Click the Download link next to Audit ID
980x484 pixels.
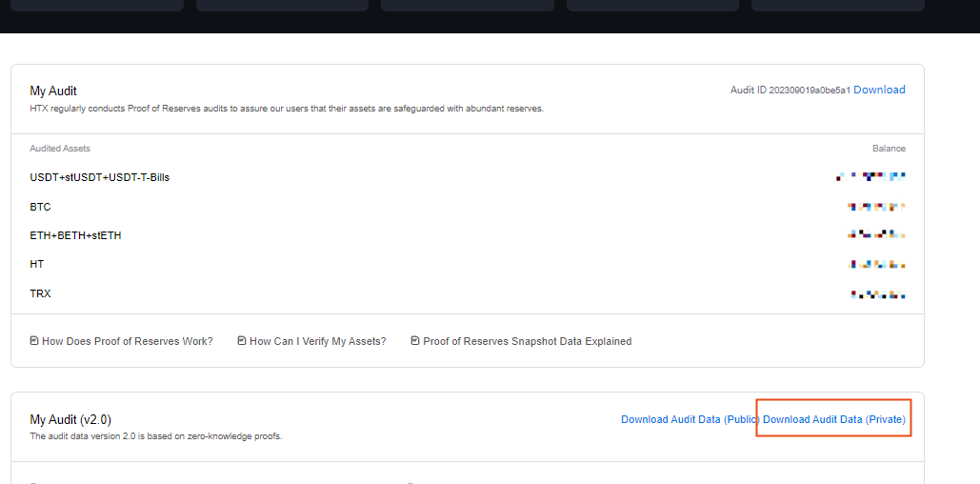tap(879, 91)
